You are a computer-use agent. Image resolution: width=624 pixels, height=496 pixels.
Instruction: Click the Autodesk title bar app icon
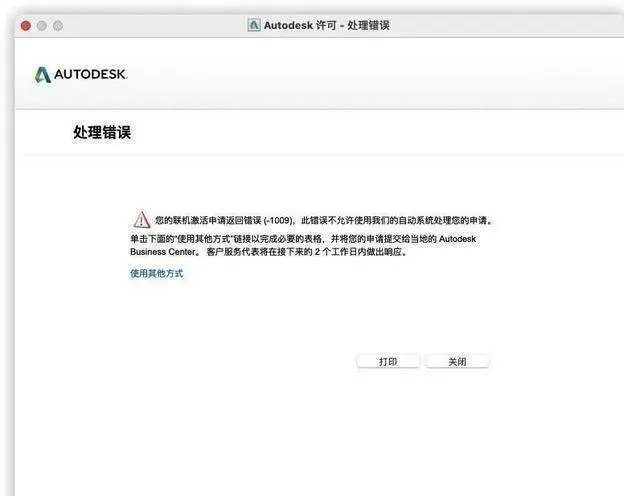(254, 25)
